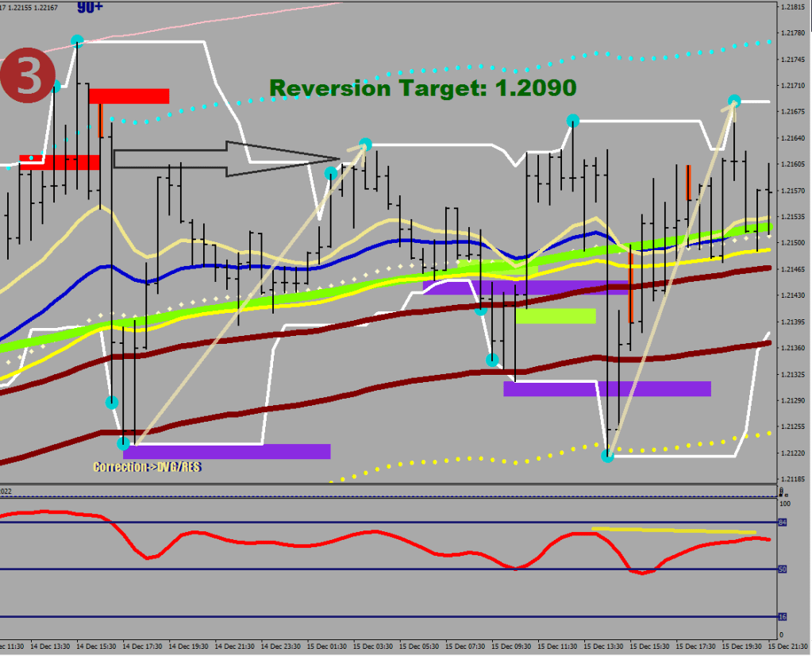Click the Reversion Target: 1.2090 label
This screenshot has height=656, width=812.
422,88
